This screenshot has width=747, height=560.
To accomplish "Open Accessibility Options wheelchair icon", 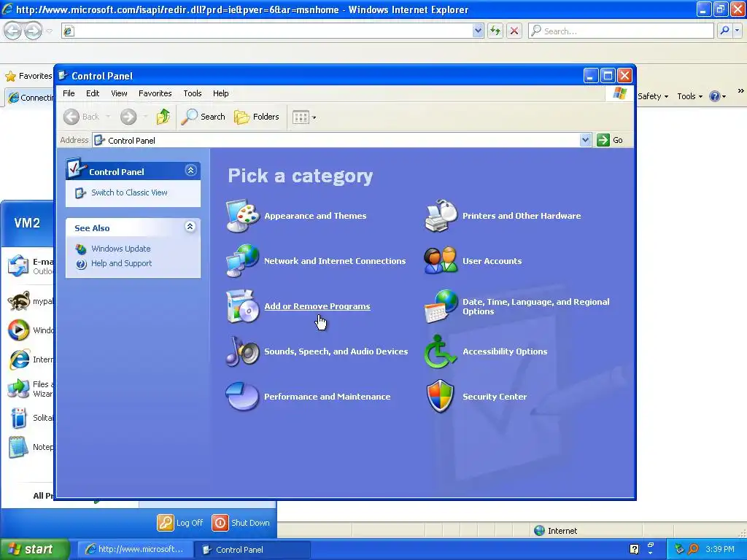I will pos(441,351).
